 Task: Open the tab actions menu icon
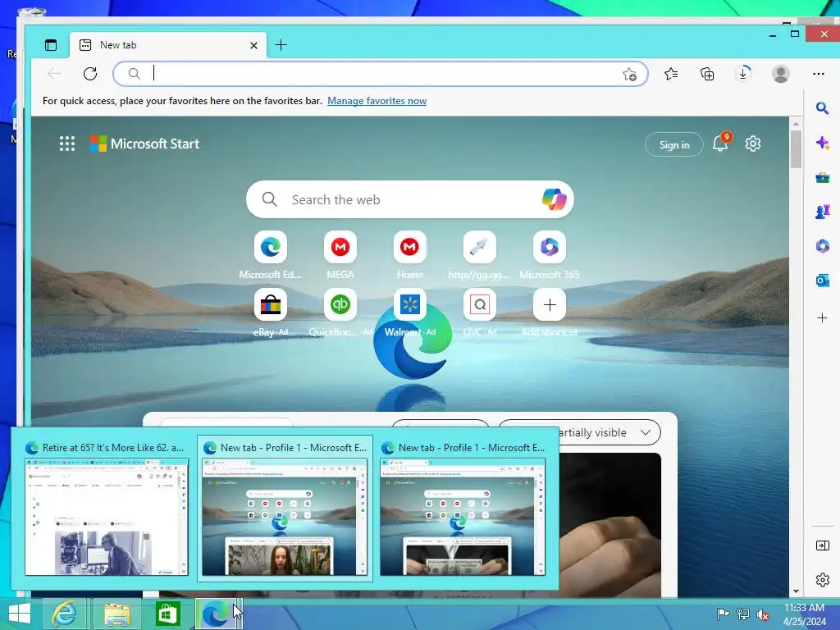tap(51, 45)
